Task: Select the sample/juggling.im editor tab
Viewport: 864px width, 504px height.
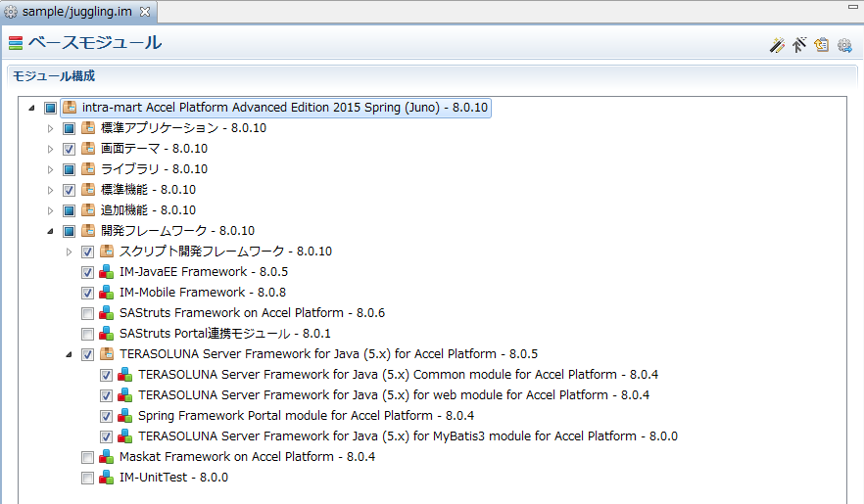Action: tap(77, 12)
